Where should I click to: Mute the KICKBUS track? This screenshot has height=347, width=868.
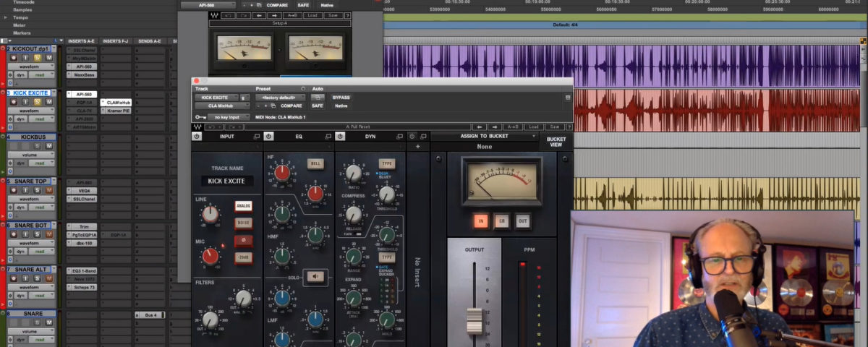click(x=49, y=146)
